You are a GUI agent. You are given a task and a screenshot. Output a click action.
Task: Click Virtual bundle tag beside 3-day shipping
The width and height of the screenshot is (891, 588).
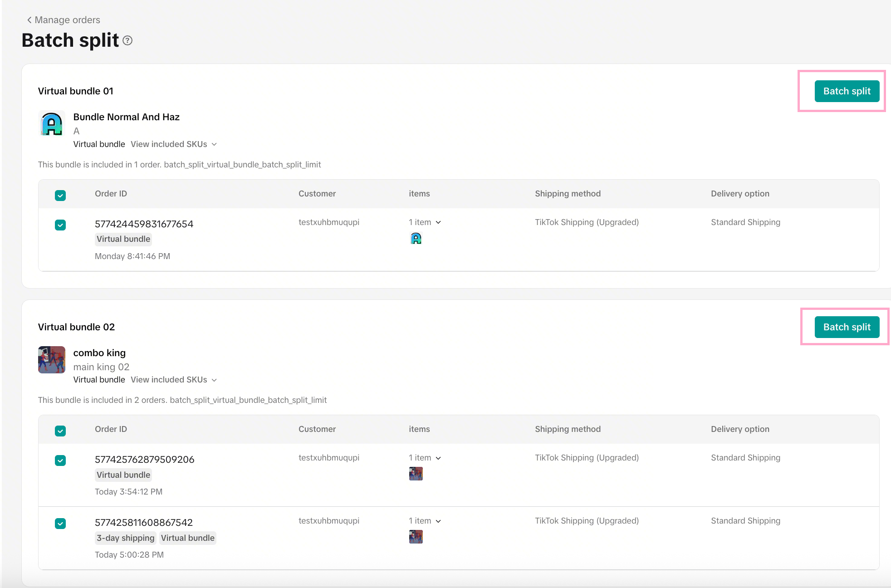[188, 538]
